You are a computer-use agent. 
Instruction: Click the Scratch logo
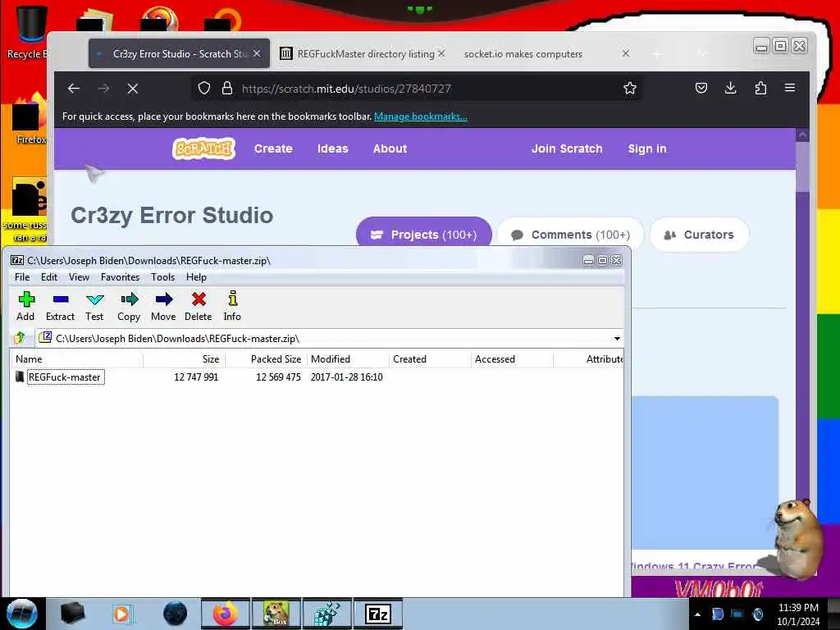tap(203, 149)
